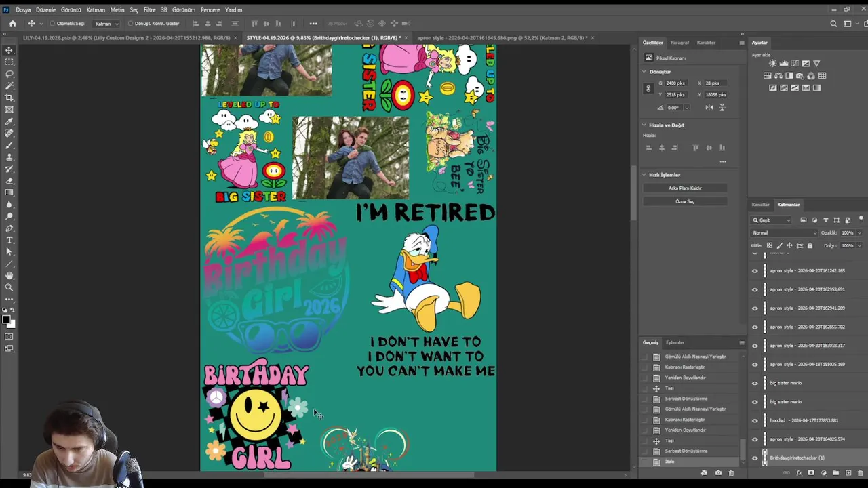Select the Magic Wand tool
868x488 pixels.
coord(9,85)
